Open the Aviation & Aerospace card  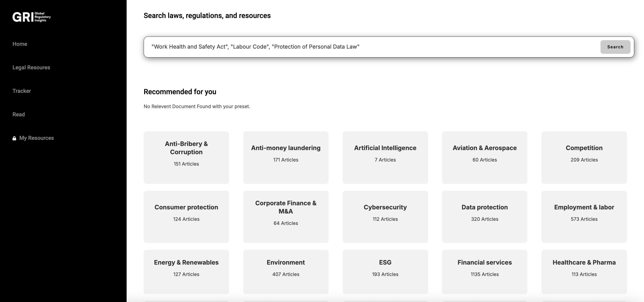485,158
